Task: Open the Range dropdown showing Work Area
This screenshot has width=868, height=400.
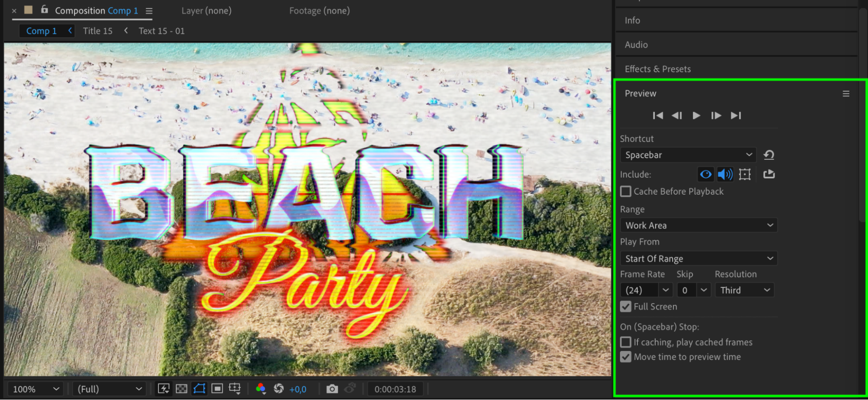Action: click(698, 225)
